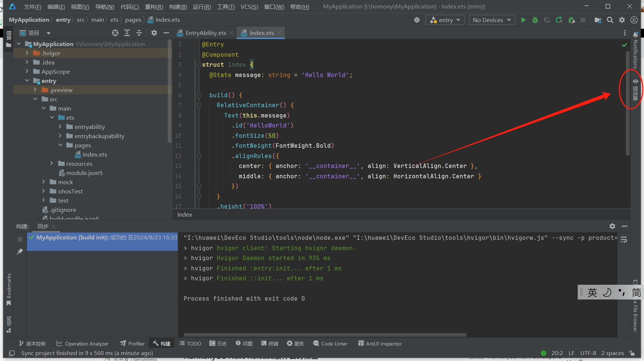The height and width of the screenshot is (361, 644).
Task: Click the editor vertical scrollbar
Action: click(x=628, y=103)
